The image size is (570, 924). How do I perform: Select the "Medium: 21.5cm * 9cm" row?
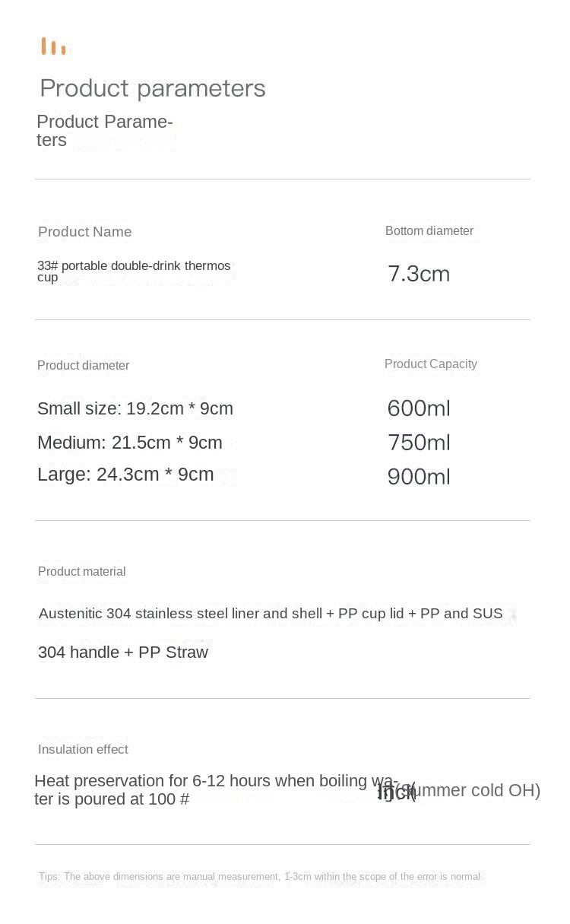tap(130, 443)
